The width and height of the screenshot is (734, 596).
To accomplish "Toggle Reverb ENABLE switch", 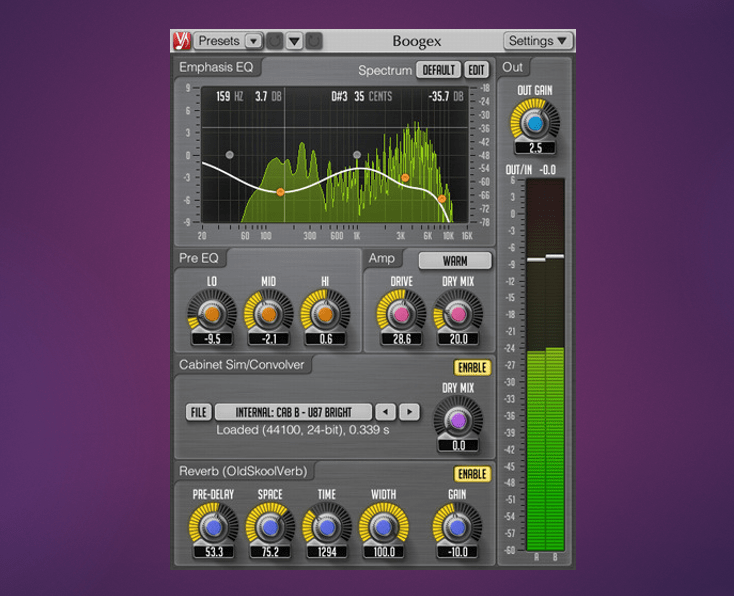I will coord(472,474).
